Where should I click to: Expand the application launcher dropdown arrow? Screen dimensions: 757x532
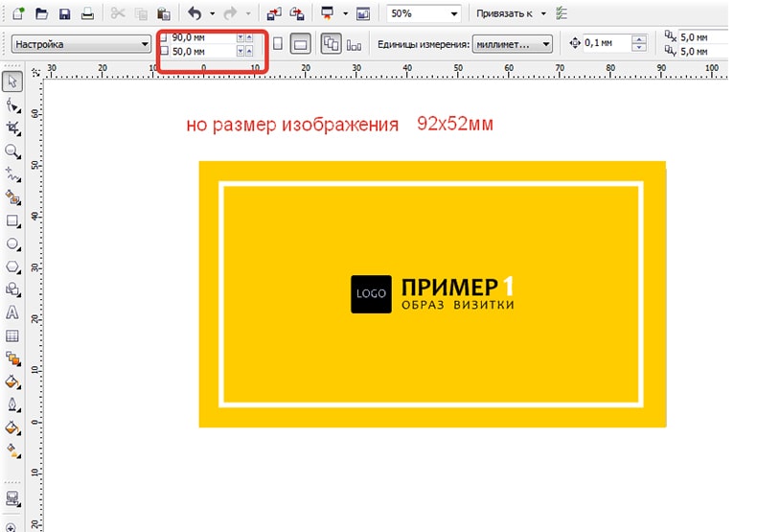(345, 13)
